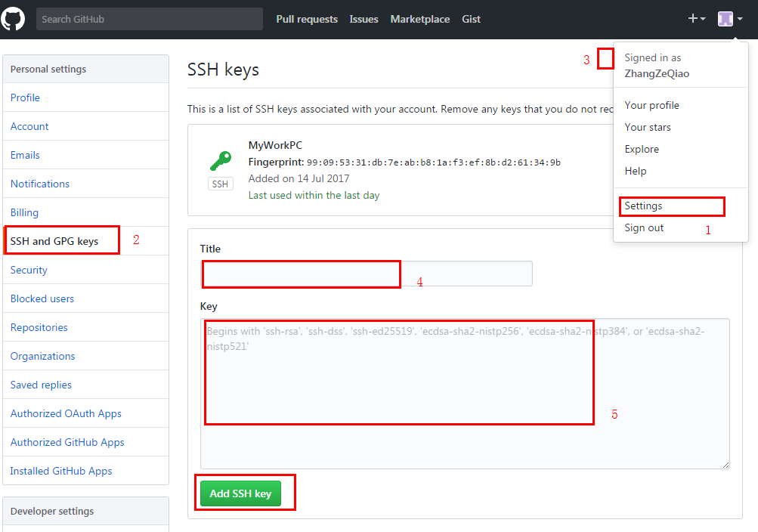Image resolution: width=758 pixels, height=532 pixels.
Task: Open the user avatar menu
Action: tap(730, 19)
